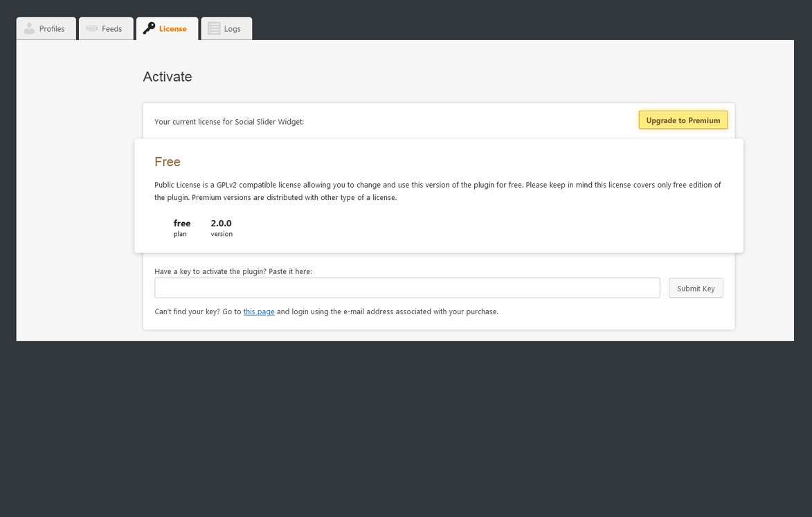Open the Feeds tab label
The image size is (812, 517).
111,29
